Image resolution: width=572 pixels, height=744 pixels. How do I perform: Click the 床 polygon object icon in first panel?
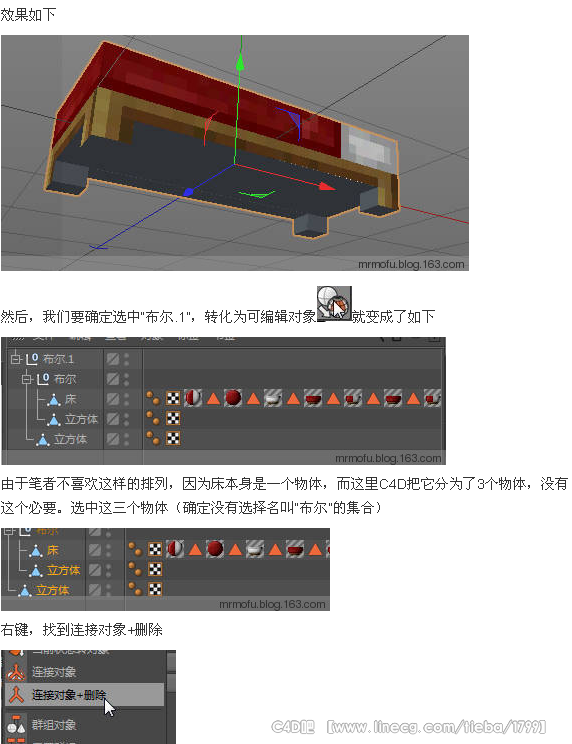[54, 400]
